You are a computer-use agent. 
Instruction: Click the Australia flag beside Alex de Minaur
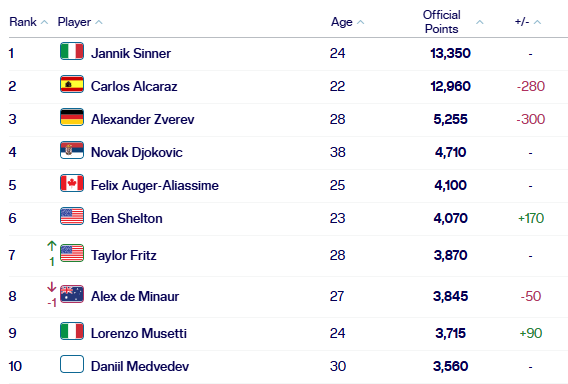(x=72, y=294)
